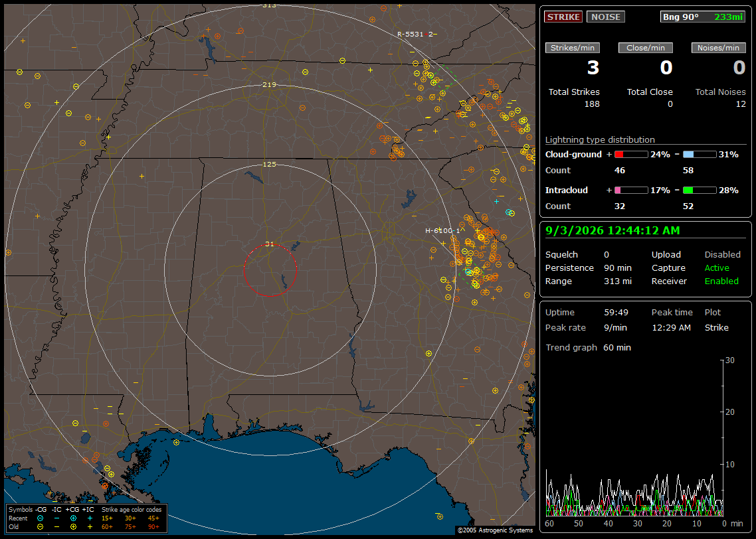
Task: Select the Close/min label box
Action: [x=646, y=48]
